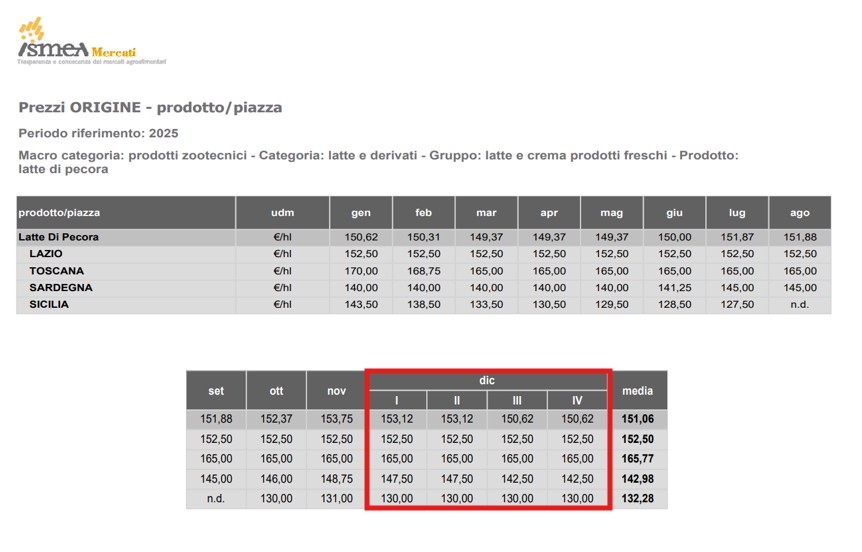Select Sardegna nov value 148,75
Viewport: 862px width, 552px height.
point(336,479)
